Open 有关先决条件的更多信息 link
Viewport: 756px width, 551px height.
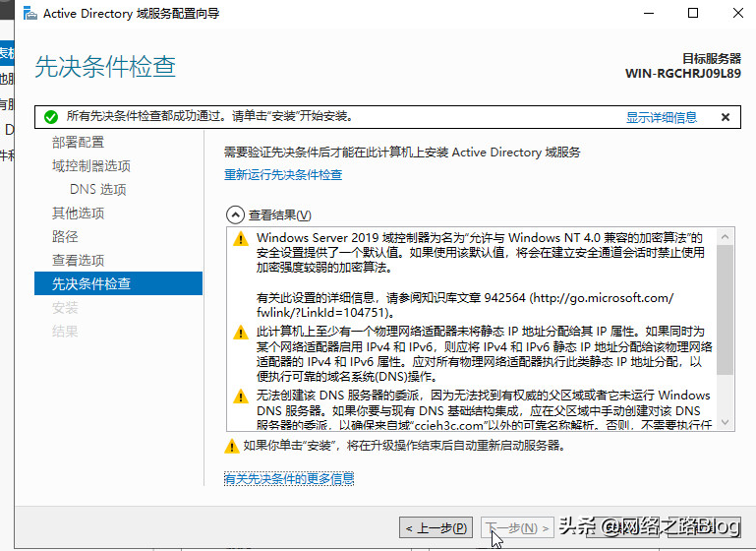coord(289,478)
